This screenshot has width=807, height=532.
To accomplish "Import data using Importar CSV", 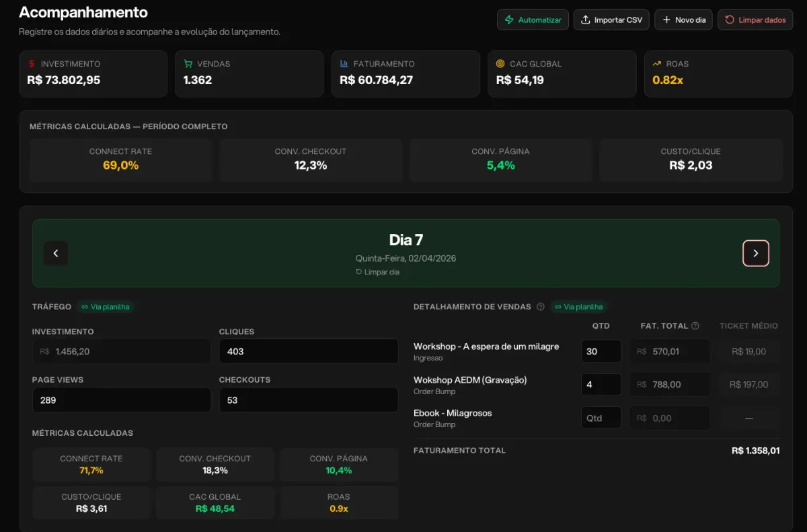I will click(611, 20).
